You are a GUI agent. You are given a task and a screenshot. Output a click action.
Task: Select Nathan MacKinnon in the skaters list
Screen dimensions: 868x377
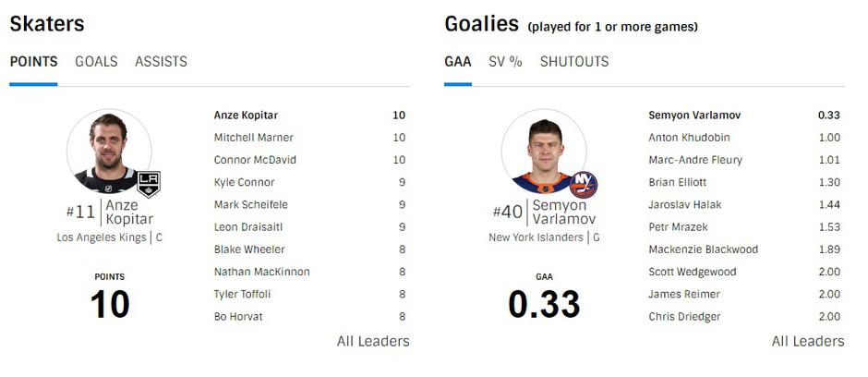[261, 272]
